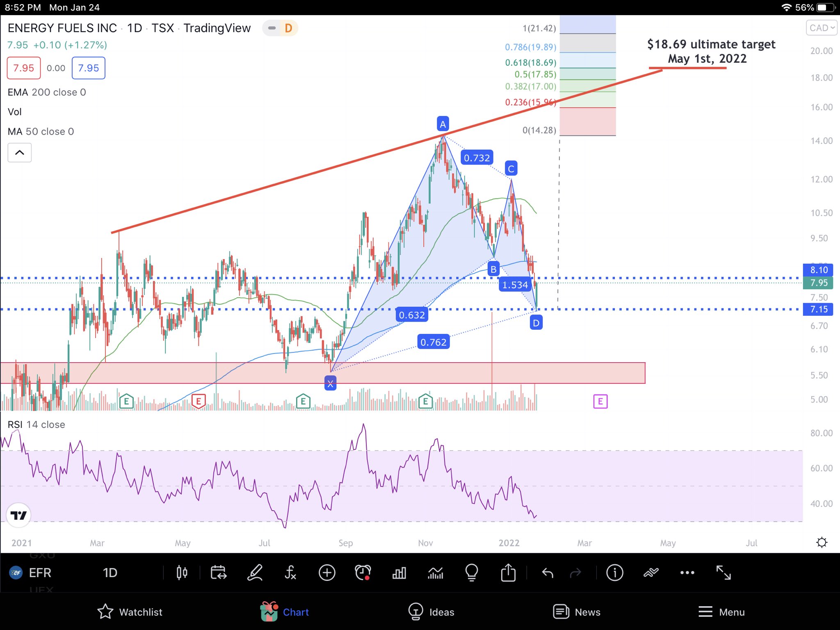Open the alert clock icon
Image resolution: width=840 pixels, height=630 pixels.
coord(363,573)
